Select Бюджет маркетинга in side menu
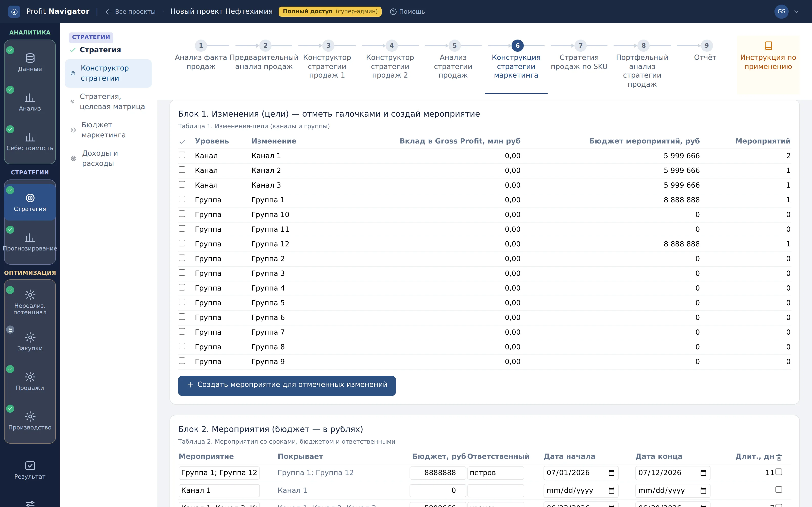Image resolution: width=812 pixels, height=507 pixels. (104, 130)
